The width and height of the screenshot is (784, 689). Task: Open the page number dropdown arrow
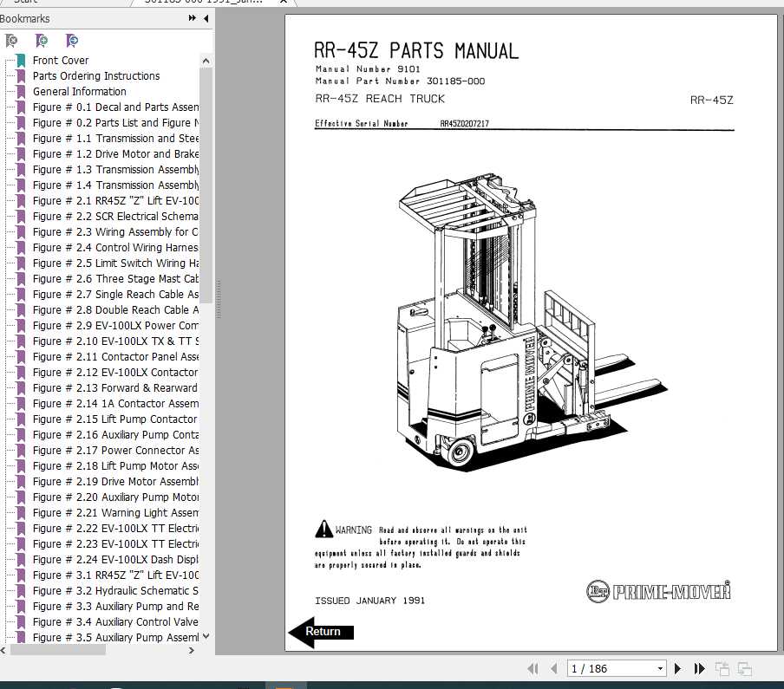coord(661,668)
